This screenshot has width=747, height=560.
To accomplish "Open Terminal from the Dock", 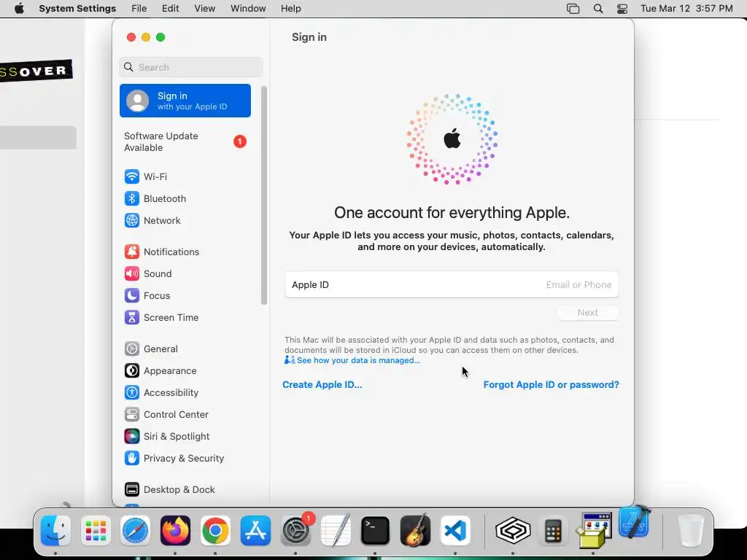I will click(376, 531).
